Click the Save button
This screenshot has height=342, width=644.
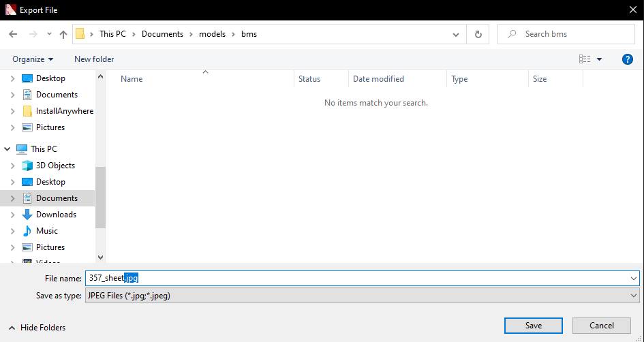(534, 326)
